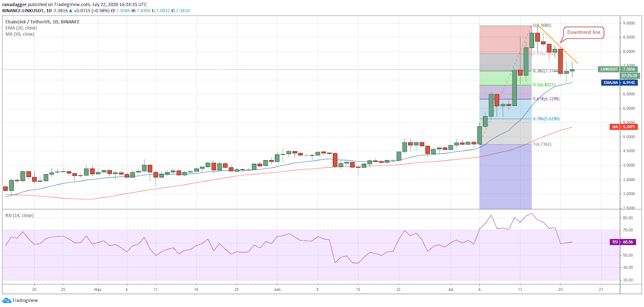
Task: Click 70.00 on the RSI scale
Action: tap(628, 230)
